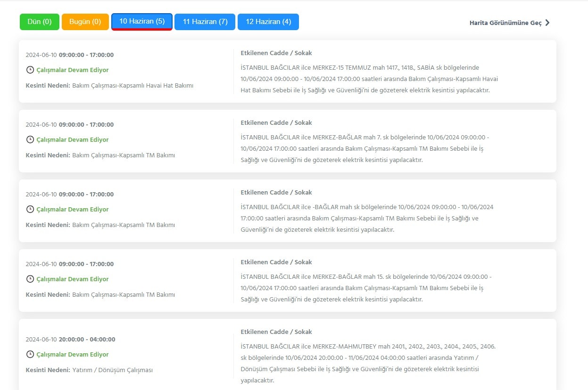Viewport: 588px width, 390px height.
Task: Select the orange Bugün (0) tab
Action: [x=85, y=22]
